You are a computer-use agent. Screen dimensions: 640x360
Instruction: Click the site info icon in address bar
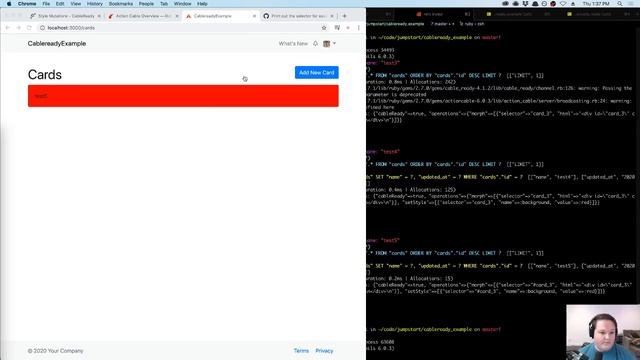[42, 28]
